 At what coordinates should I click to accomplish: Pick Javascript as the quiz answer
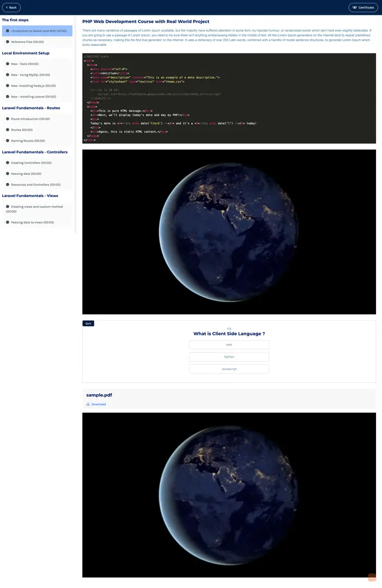229,369
